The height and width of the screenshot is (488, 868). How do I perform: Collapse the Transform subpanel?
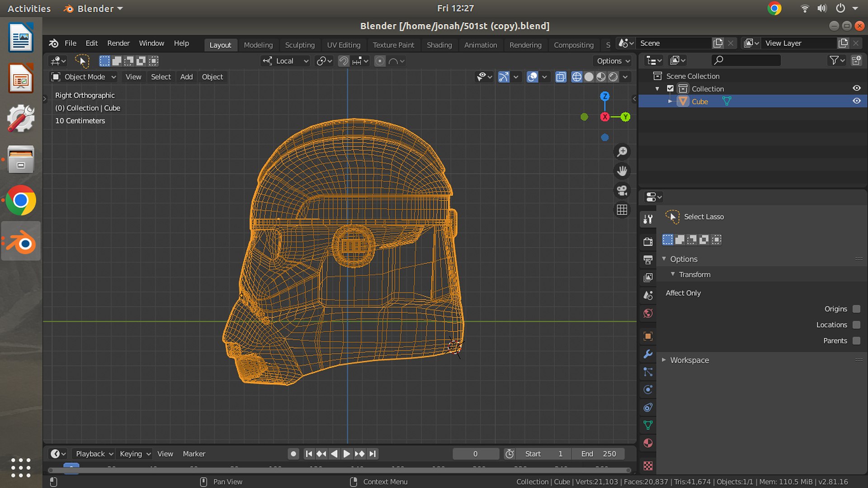(x=673, y=274)
